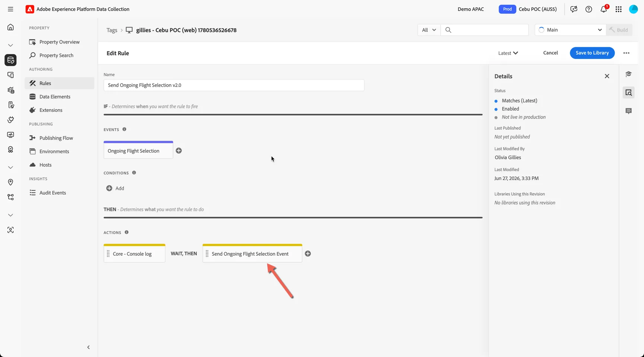Collapse the left sidebar with chevron

click(x=88, y=347)
